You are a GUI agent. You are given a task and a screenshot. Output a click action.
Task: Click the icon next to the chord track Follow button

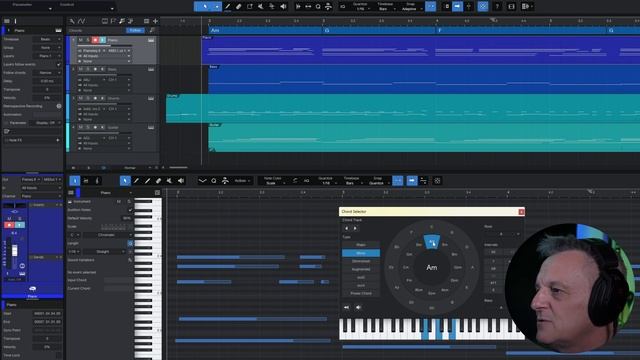click(x=152, y=30)
